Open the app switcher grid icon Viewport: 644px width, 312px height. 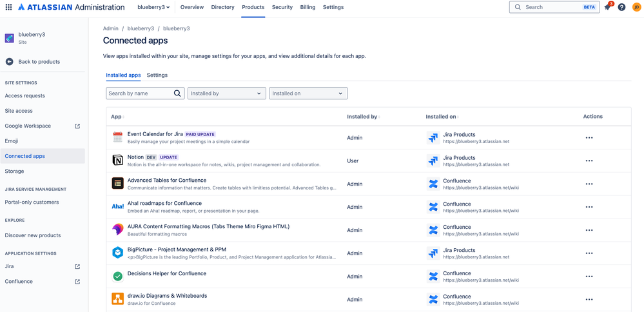point(8,7)
